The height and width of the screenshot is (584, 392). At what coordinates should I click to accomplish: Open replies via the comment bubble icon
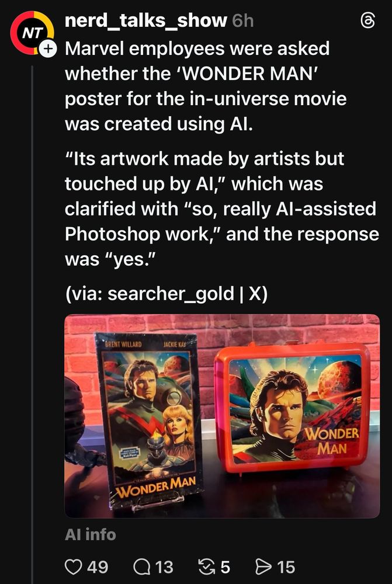coord(141,567)
